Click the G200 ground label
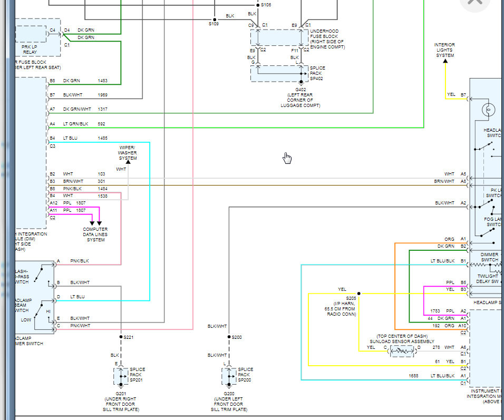 click(x=229, y=394)
